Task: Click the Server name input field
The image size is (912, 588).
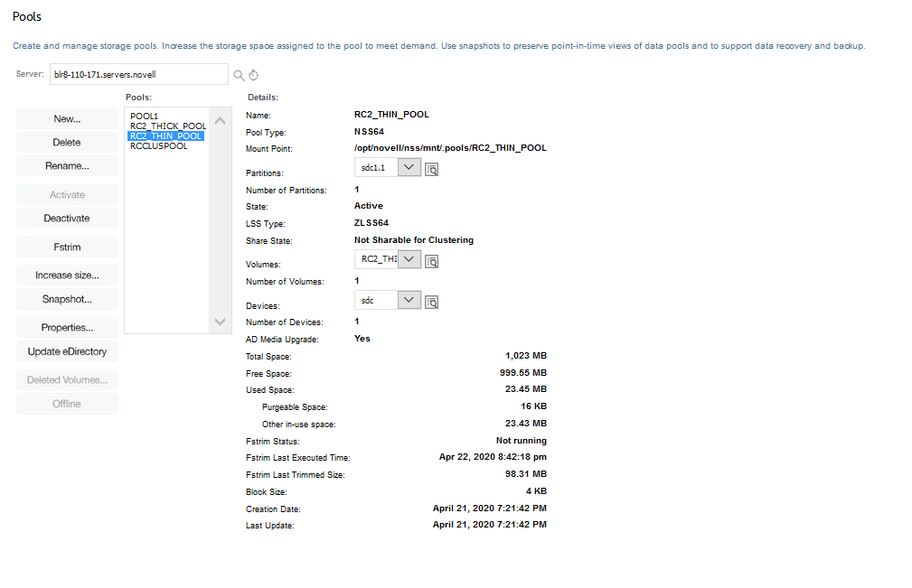Action: [138, 74]
